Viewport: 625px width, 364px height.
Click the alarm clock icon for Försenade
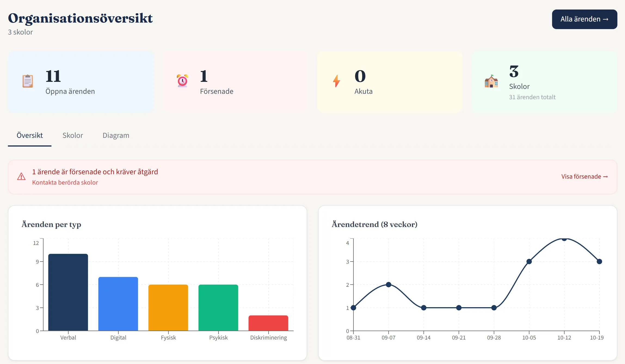182,81
